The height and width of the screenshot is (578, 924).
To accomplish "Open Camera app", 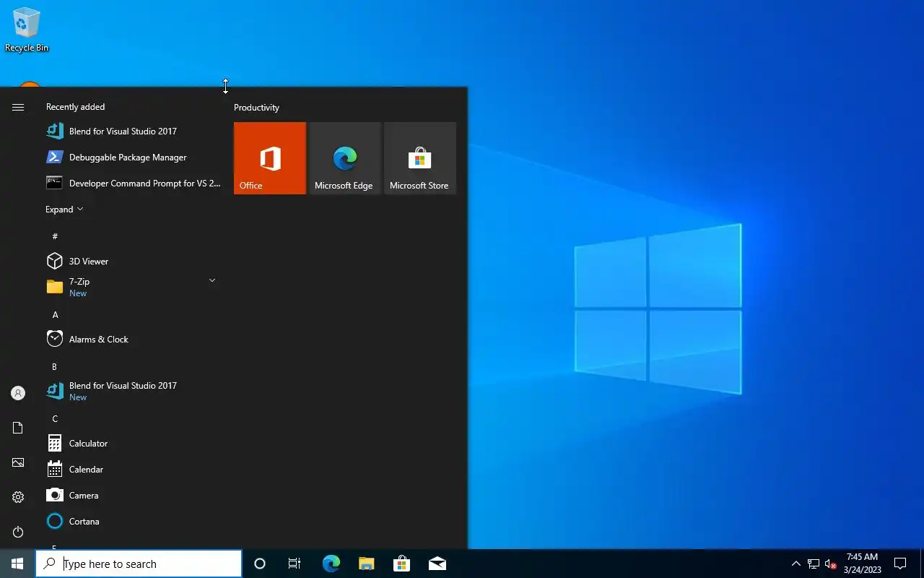I will tap(134, 496).
